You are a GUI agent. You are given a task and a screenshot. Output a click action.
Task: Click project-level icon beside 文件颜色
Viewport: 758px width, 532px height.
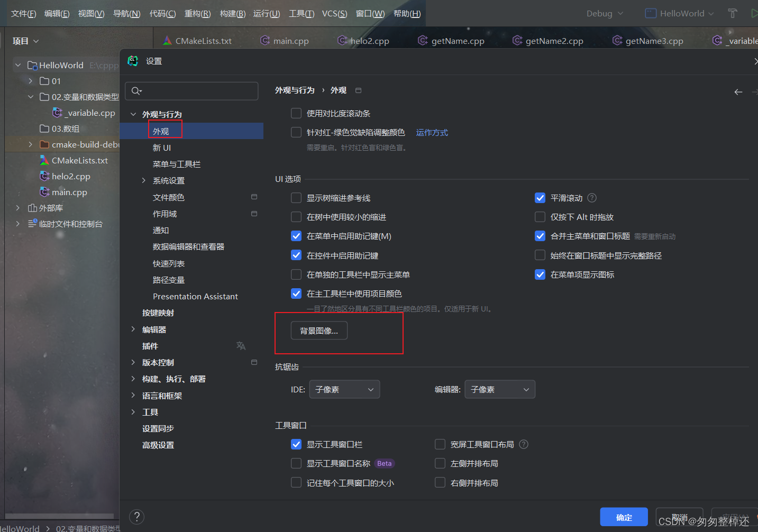pyautogui.click(x=254, y=197)
